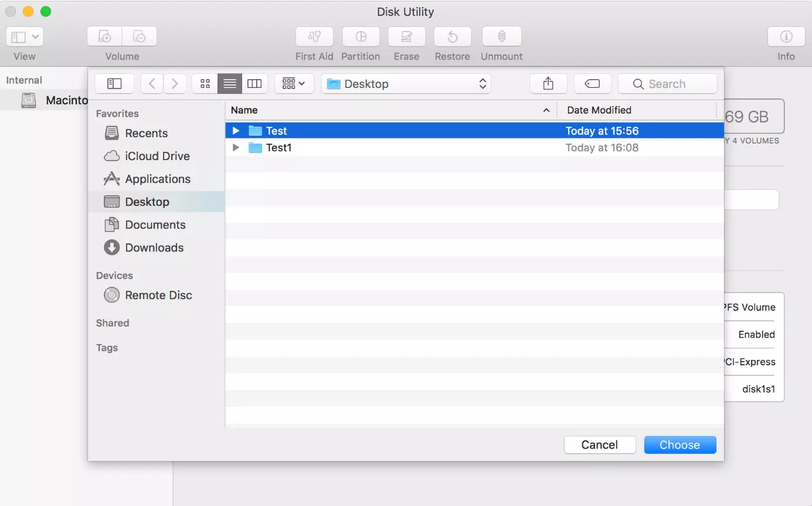Expand the Test folder disclosure triangle
Image resolution: width=812 pixels, height=506 pixels.
coord(236,131)
